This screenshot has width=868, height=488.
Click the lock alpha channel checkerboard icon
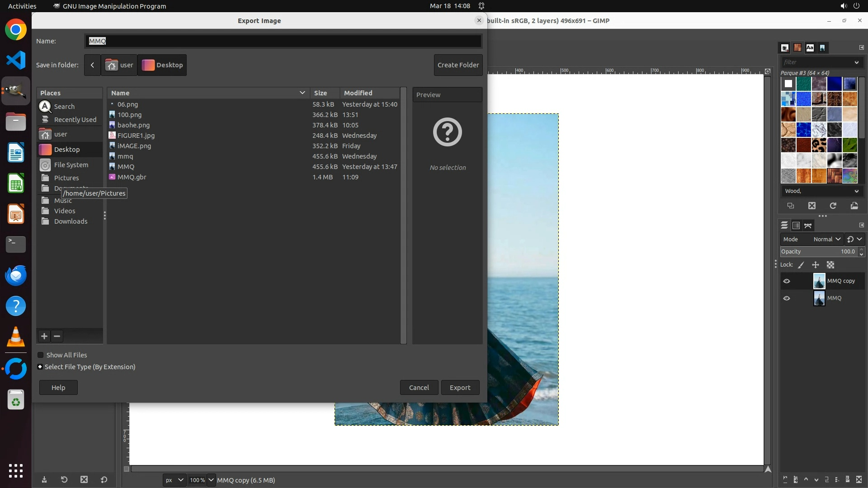click(830, 265)
